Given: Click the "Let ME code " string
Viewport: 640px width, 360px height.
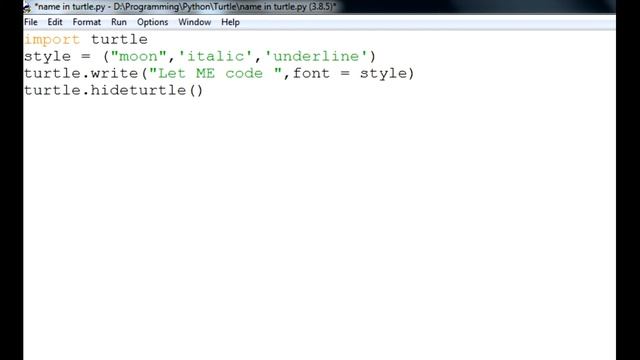Looking at the screenshot, I should [x=216, y=73].
